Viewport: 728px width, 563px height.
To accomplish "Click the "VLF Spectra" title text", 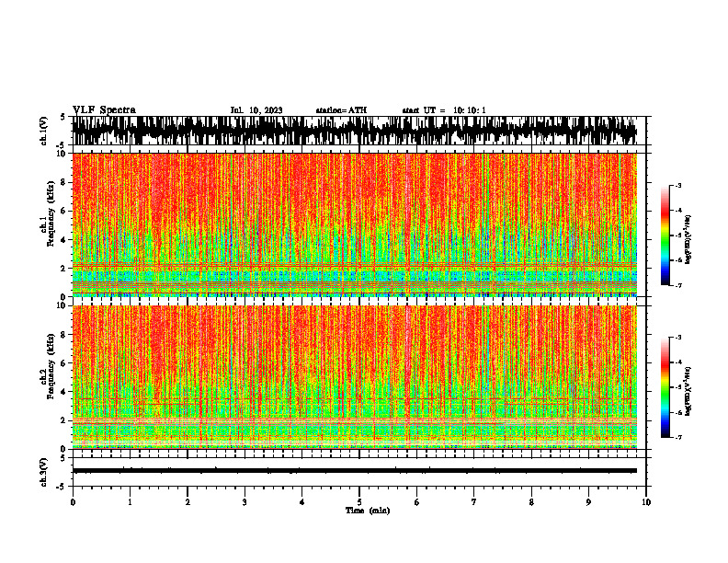I will tap(105, 109).
